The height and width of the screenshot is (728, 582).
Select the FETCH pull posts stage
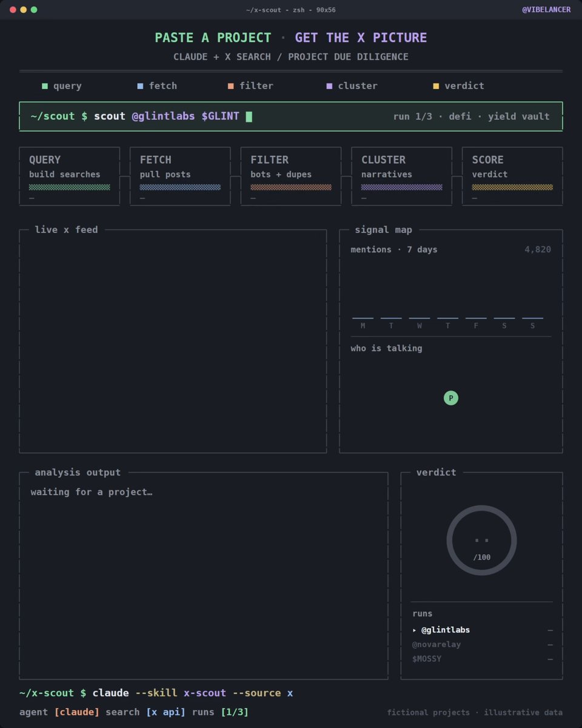180,177
